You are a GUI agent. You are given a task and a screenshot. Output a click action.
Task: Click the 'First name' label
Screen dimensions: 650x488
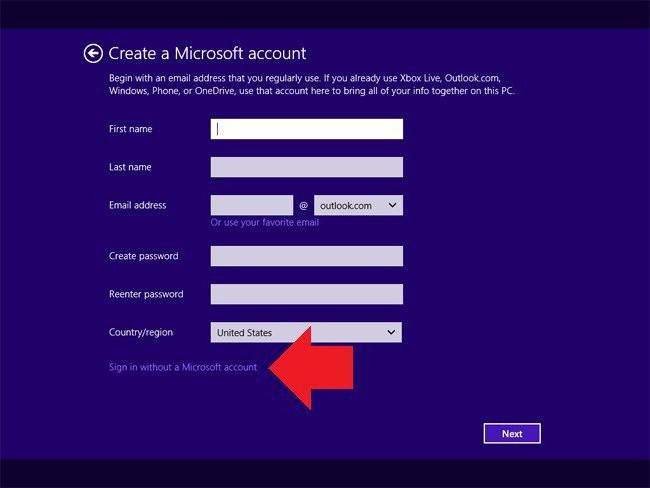click(x=131, y=129)
